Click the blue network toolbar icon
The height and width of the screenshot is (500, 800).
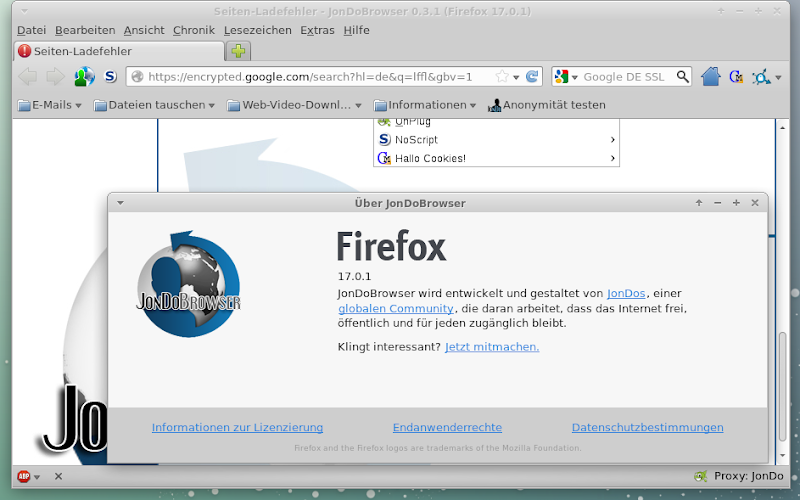[x=761, y=78]
